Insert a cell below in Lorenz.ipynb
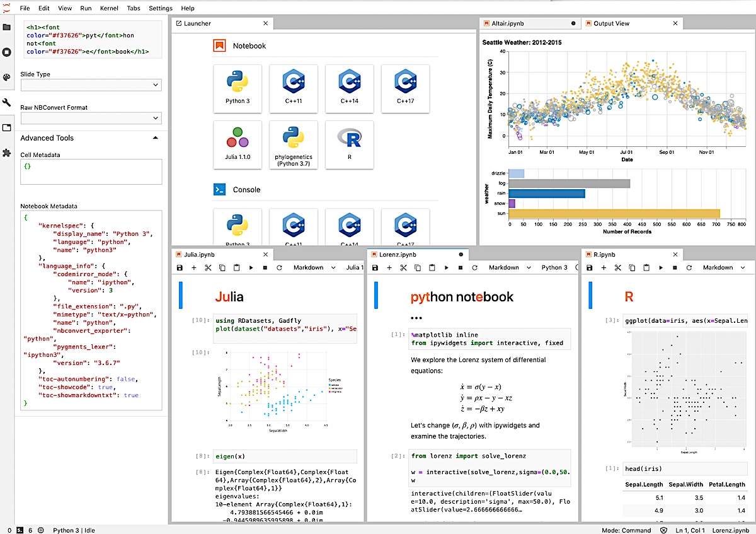 pos(389,267)
